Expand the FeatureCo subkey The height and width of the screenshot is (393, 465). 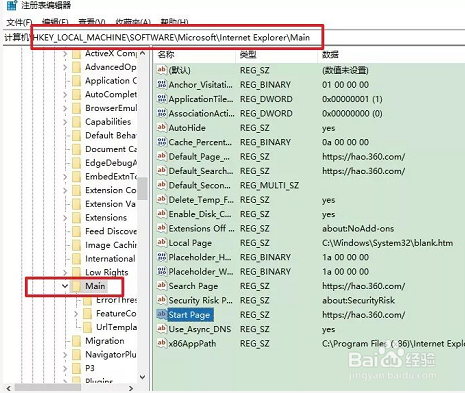coord(76,314)
